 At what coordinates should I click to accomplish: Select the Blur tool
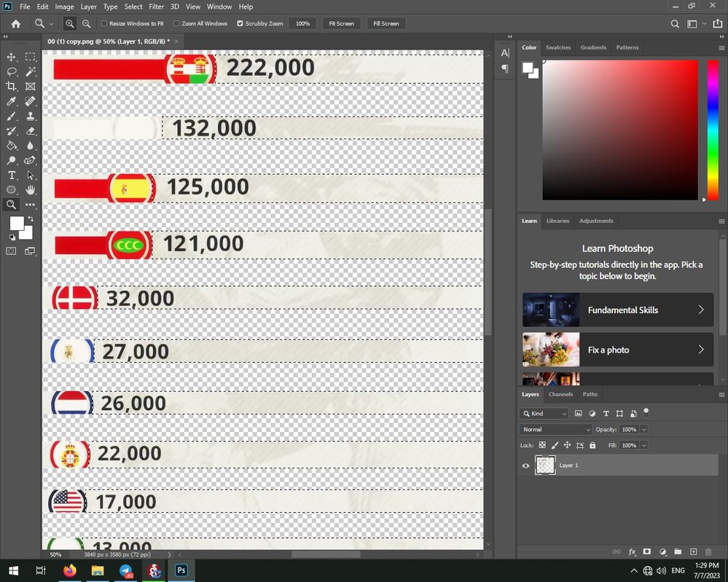[30, 145]
